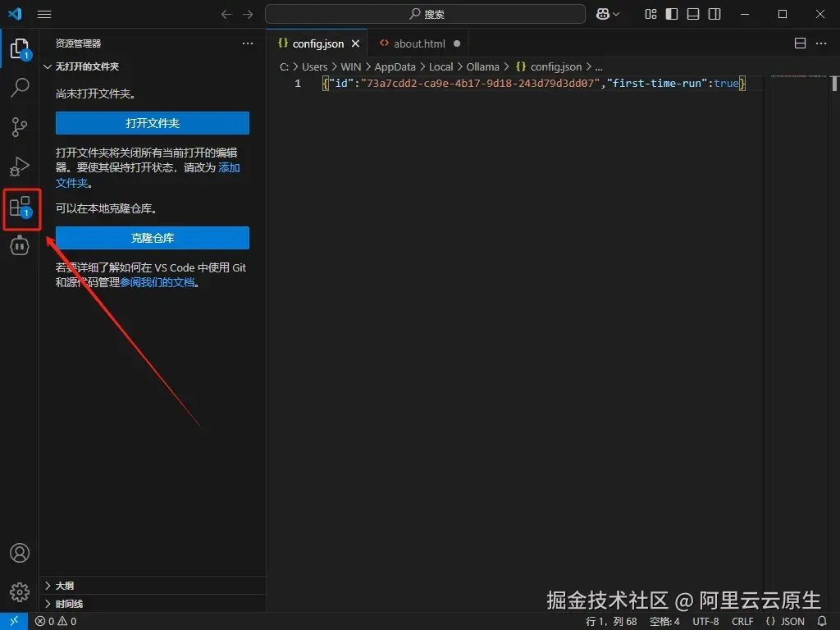Click the remote window icon in status bar
This screenshot has height=630, width=840.
[x=14, y=621]
